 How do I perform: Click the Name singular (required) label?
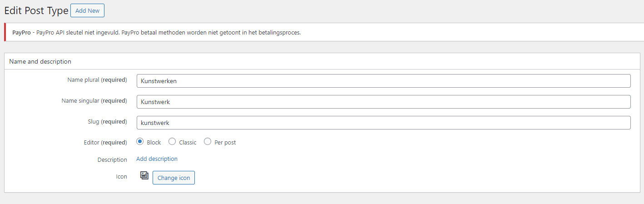click(94, 101)
